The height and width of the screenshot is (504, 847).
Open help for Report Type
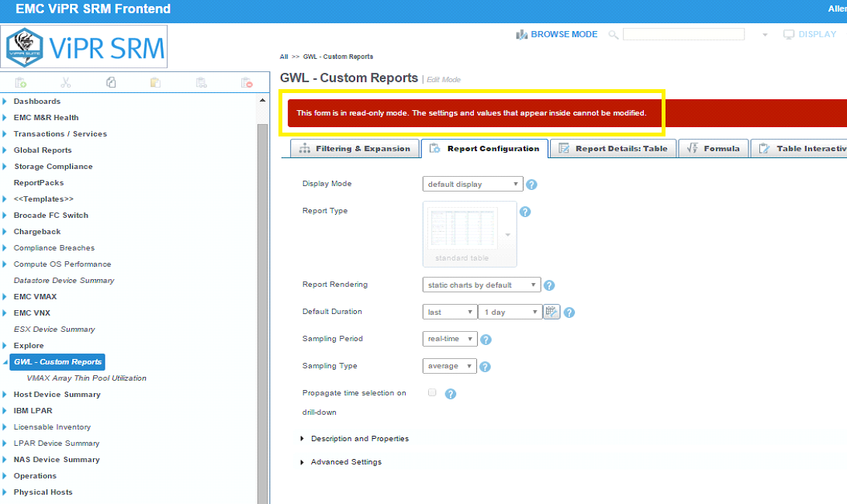pos(525,212)
